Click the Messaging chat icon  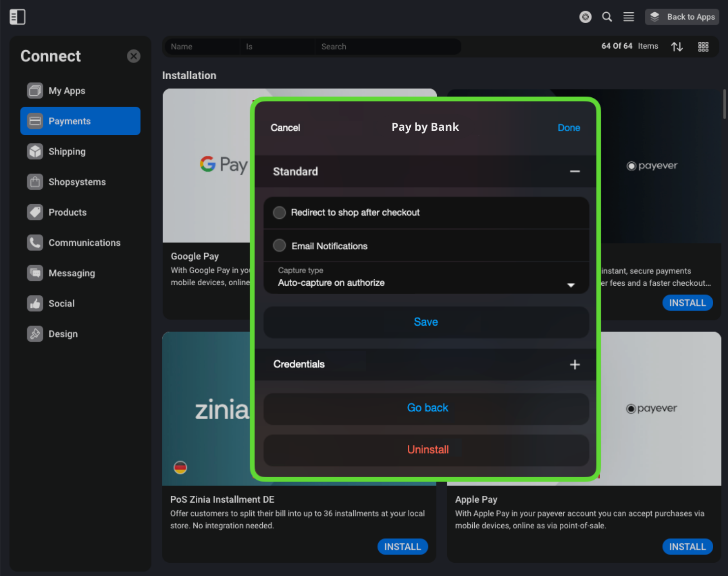click(35, 273)
